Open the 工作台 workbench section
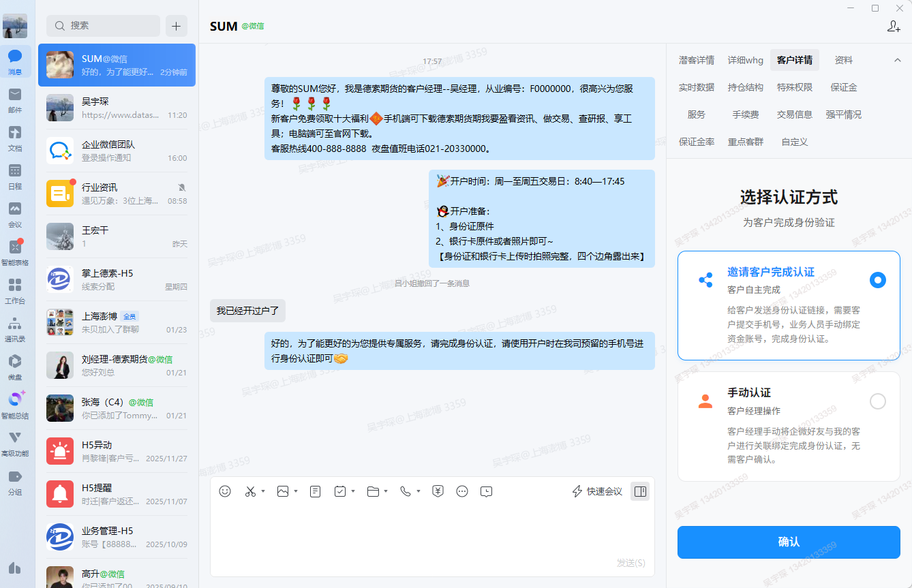Viewport: 912px width, 588px height. click(x=15, y=291)
